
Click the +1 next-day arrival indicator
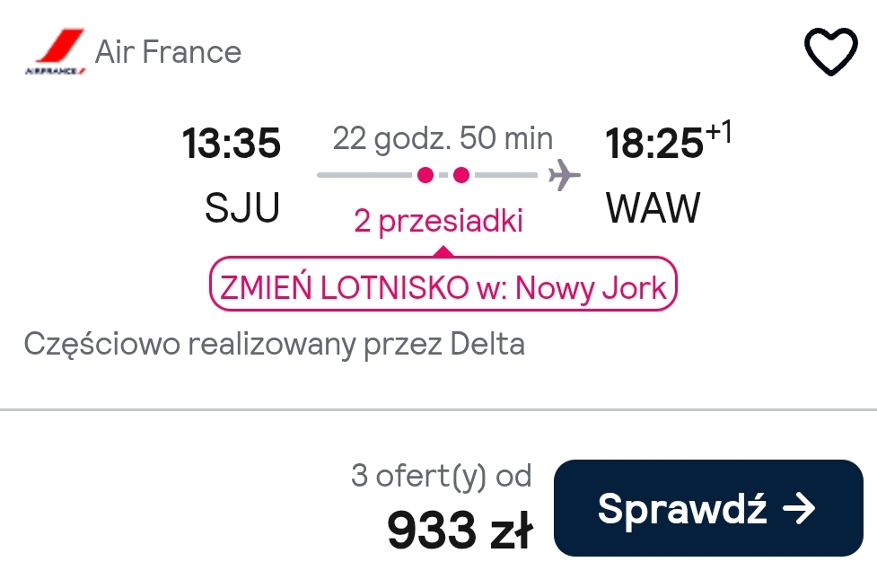pyautogui.click(x=718, y=132)
